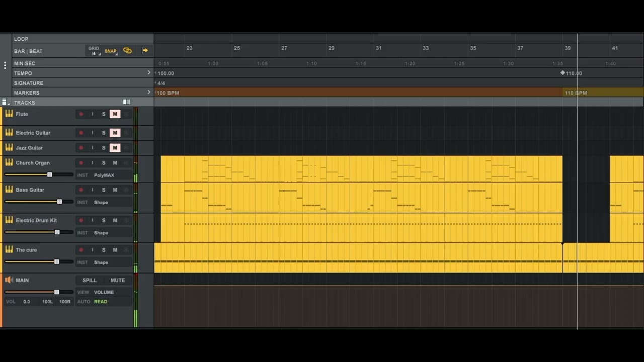644x362 pixels.
Task: Open the GRID value dropdown
Action: pos(94,51)
